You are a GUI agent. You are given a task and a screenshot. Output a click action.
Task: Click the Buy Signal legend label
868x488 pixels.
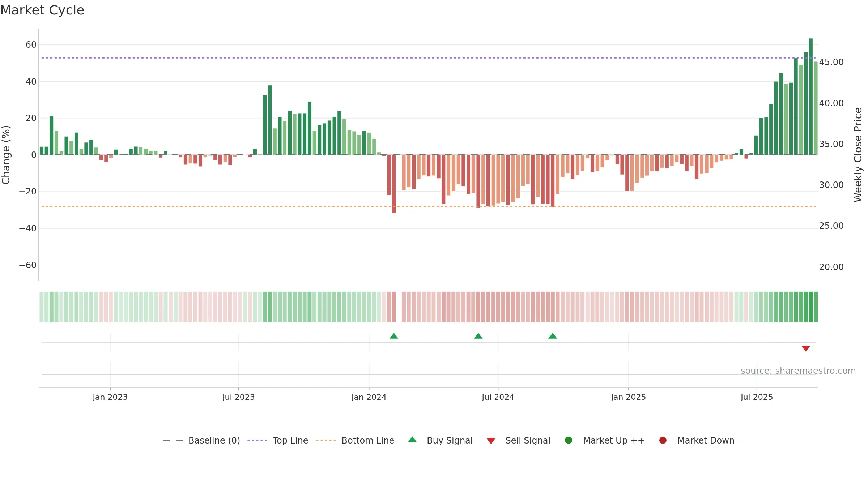pos(450,441)
